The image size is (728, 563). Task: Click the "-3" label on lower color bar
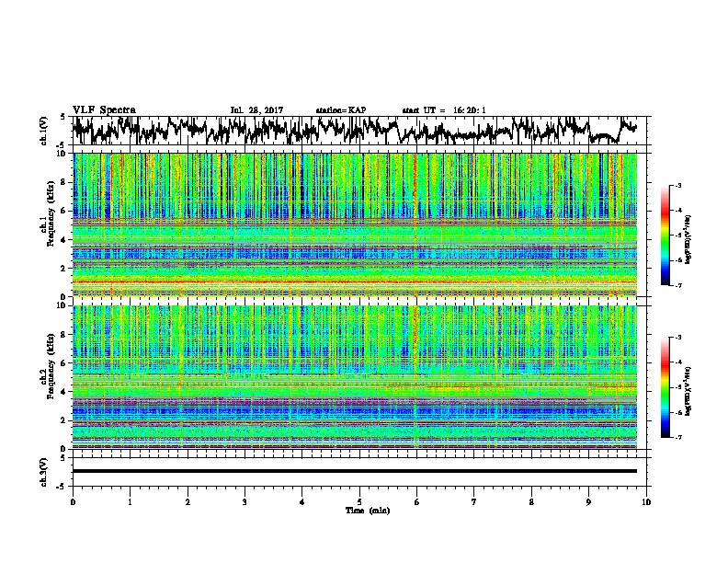677,338
